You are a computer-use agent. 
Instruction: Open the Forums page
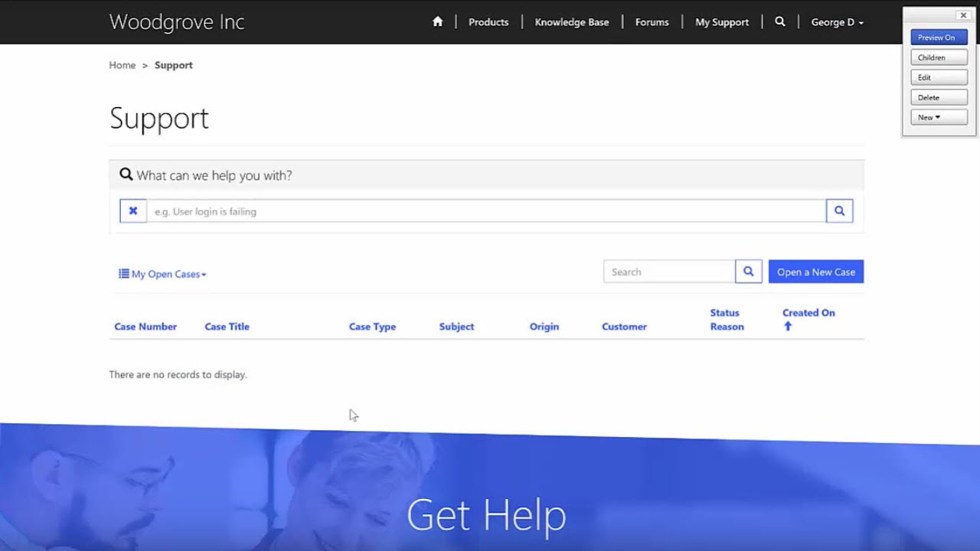click(x=652, y=22)
